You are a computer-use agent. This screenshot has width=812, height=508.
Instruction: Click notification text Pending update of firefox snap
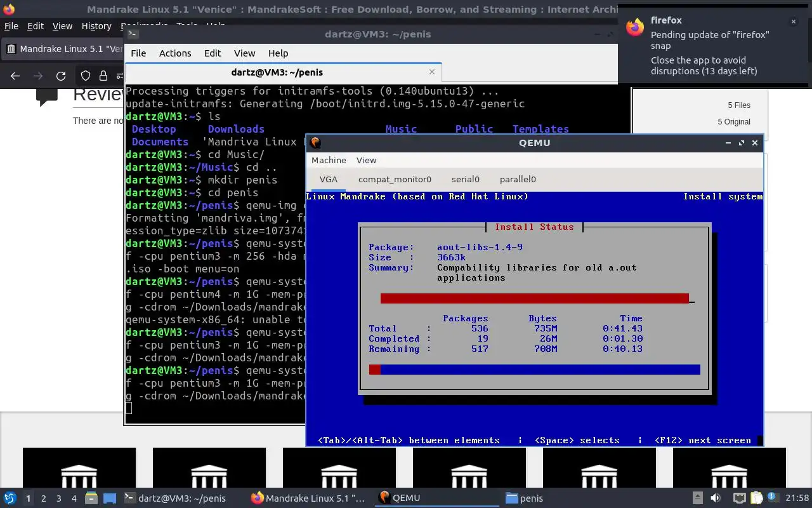[710, 40]
